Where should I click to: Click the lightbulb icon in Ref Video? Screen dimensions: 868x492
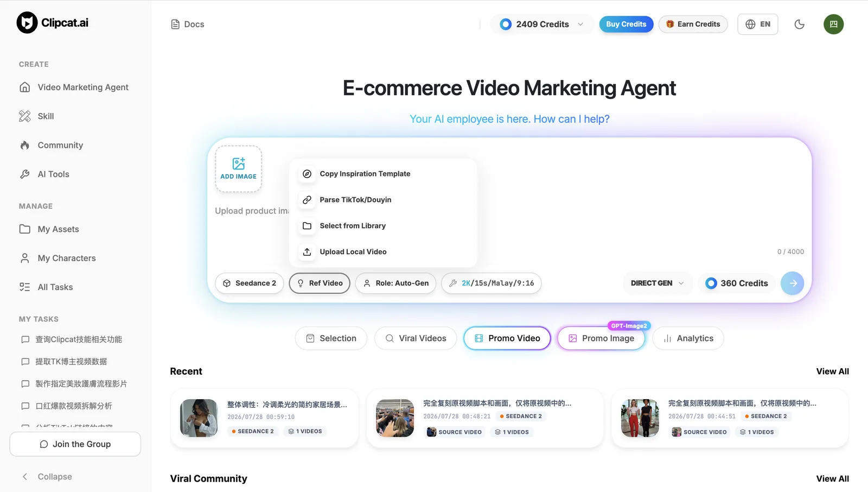[x=301, y=283]
